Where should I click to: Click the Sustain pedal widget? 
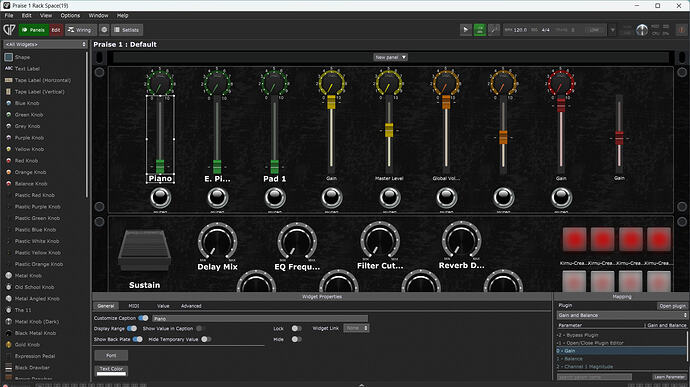pyautogui.click(x=144, y=250)
